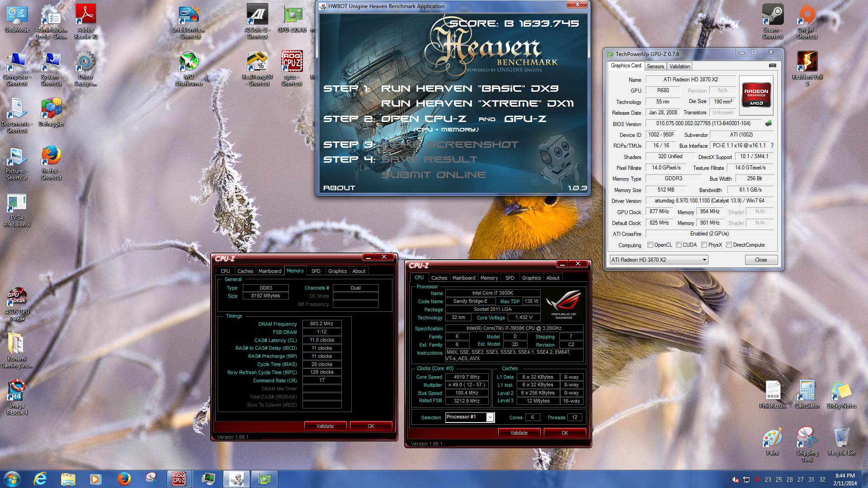Image resolution: width=868 pixels, height=488 pixels.
Task: Toggle DirectCompute checkbox in GPU-Z
Action: click(729, 245)
